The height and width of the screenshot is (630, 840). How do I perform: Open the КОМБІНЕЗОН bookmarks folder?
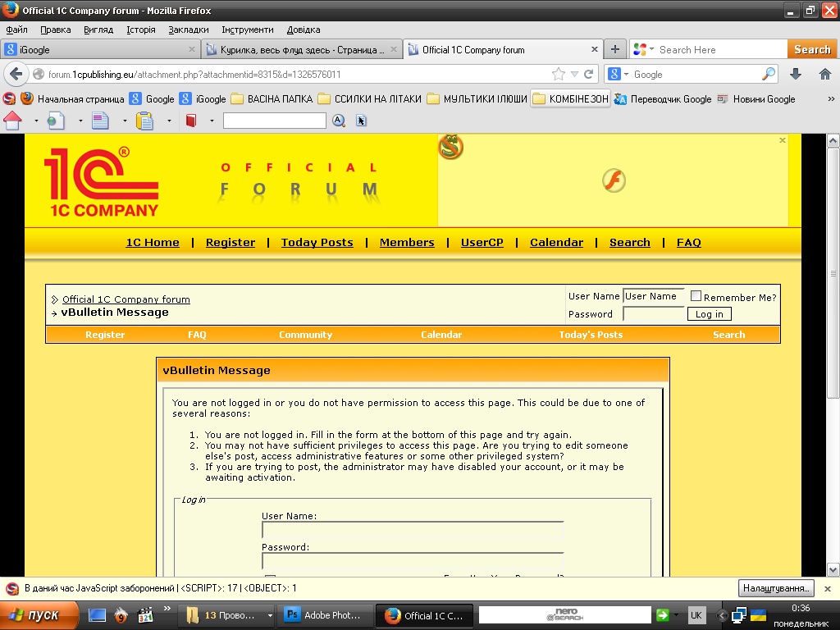(x=571, y=98)
